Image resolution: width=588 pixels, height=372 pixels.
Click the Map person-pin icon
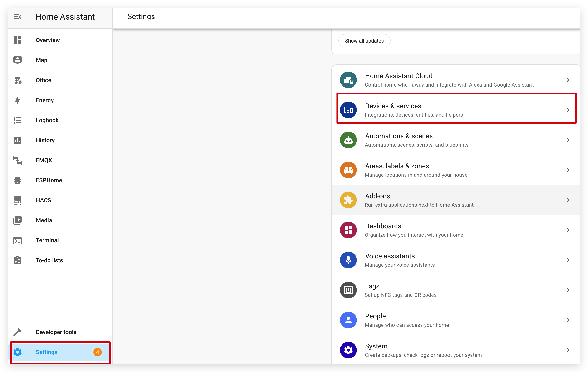coord(17,60)
